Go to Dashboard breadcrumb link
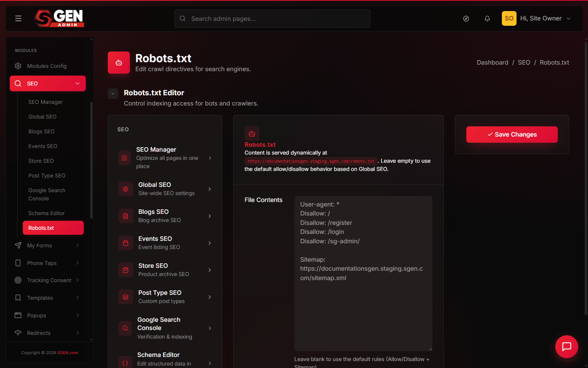The width and height of the screenshot is (588, 368). click(492, 63)
